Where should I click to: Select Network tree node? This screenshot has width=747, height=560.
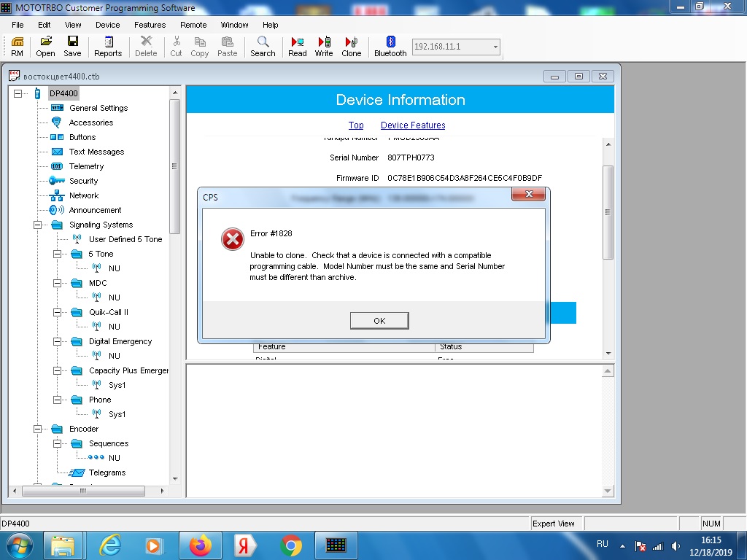84,195
